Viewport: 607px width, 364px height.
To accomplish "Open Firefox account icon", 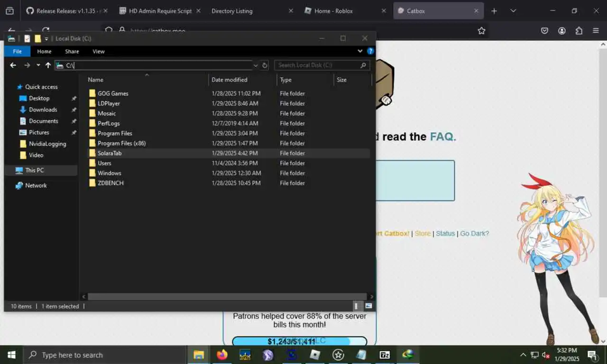I will 562,31.
